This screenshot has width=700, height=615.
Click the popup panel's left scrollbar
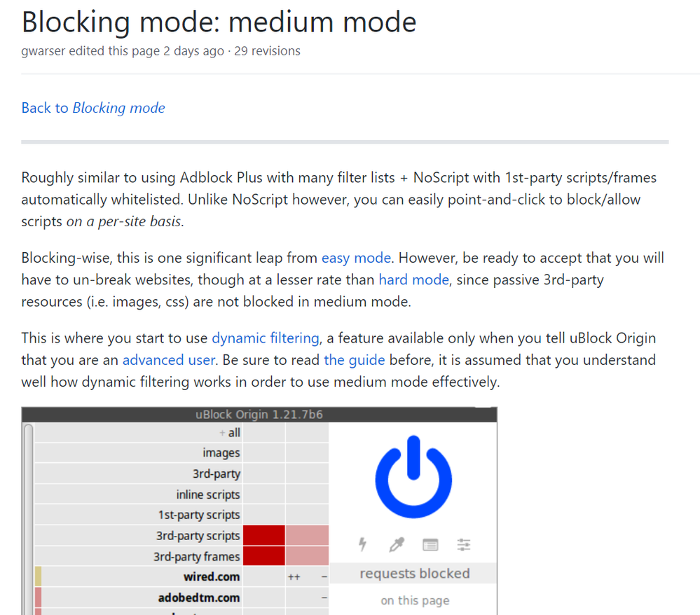tap(28, 518)
